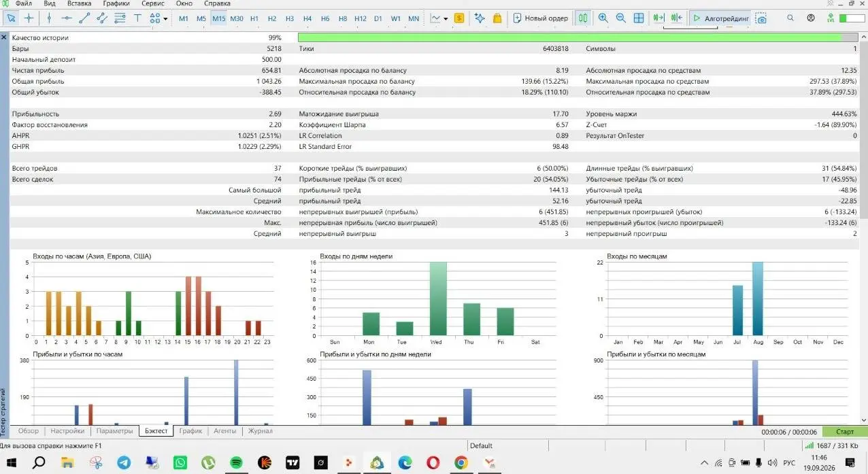
Task: Switch chart timeframe to M1
Action: point(184,18)
